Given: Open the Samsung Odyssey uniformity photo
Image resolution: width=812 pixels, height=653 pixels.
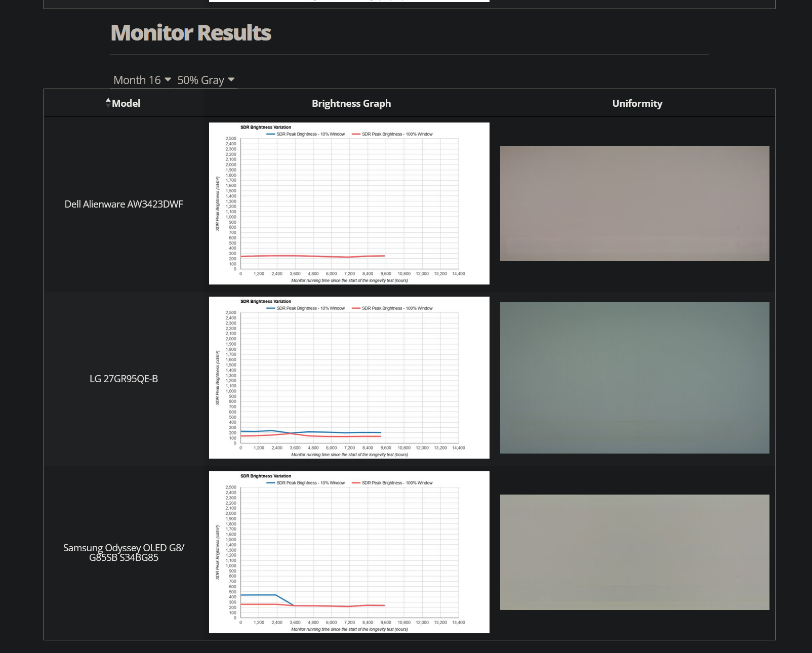Looking at the screenshot, I should pyautogui.click(x=635, y=552).
